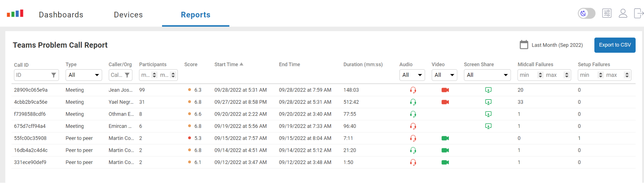Adjust Setup Failures max stepper

[x=627, y=75]
